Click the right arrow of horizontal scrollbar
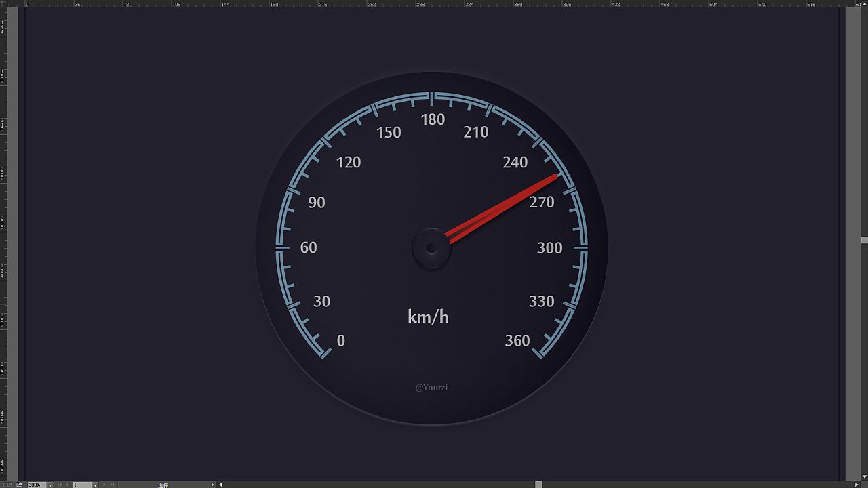Image resolution: width=868 pixels, height=488 pixels. click(856, 485)
